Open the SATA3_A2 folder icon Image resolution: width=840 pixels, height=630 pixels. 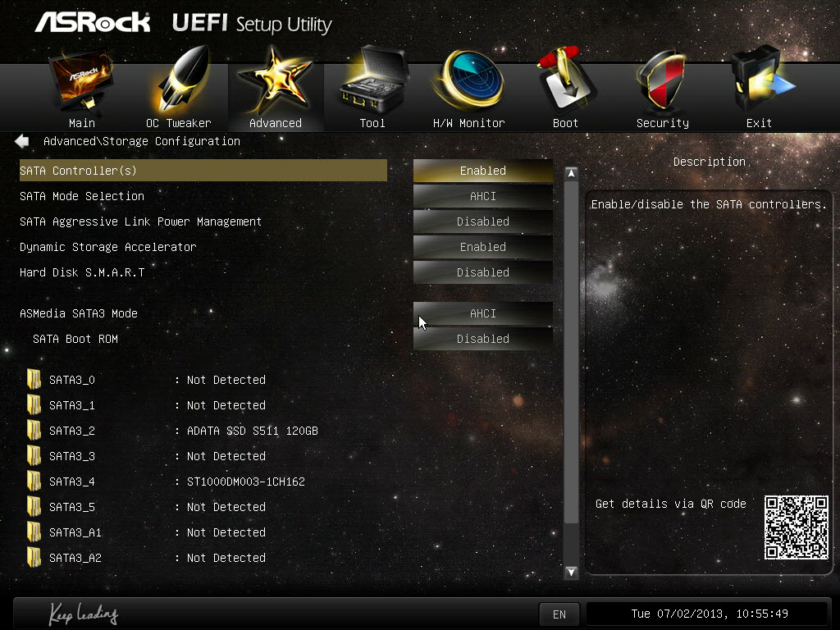pos(34,558)
